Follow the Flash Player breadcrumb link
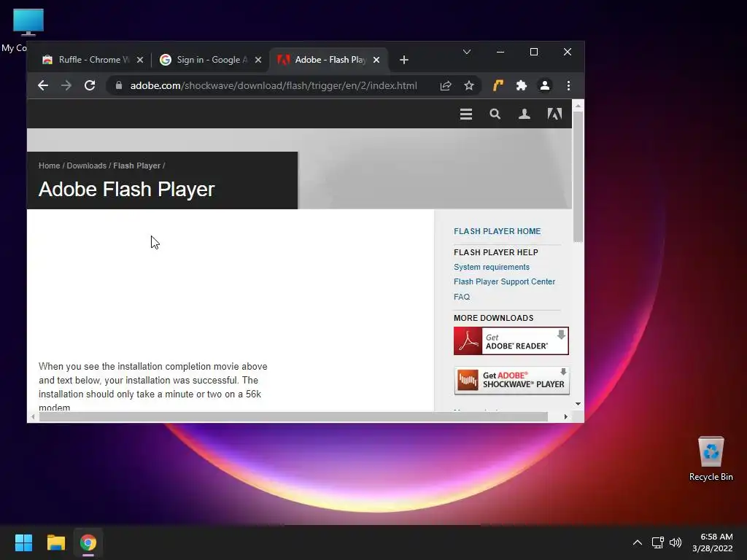This screenshot has width=747, height=560. [136, 166]
